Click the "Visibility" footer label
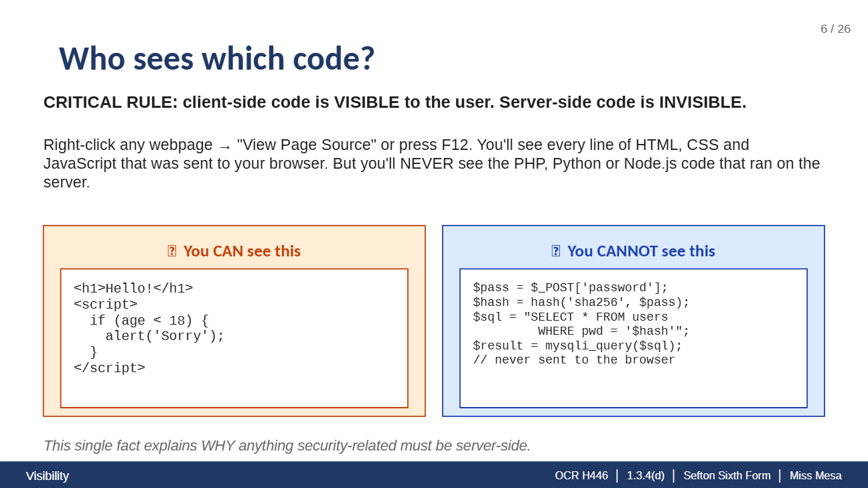 pyautogui.click(x=48, y=476)
